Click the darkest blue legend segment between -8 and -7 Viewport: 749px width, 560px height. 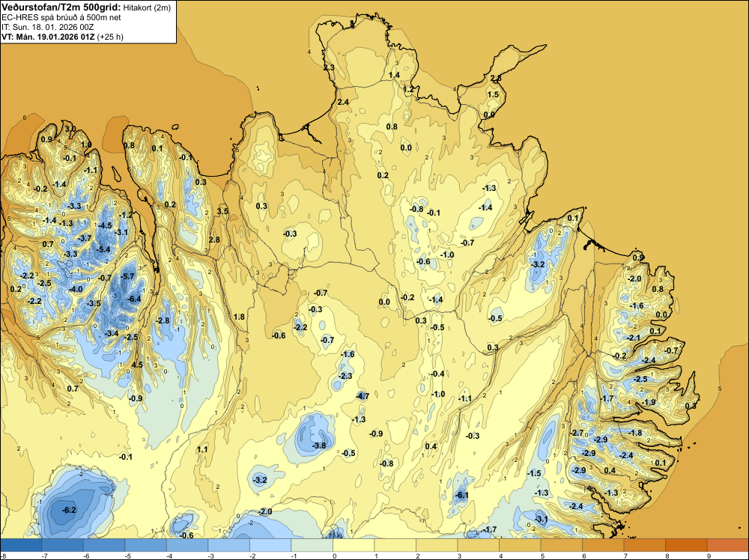coord(21,545)
